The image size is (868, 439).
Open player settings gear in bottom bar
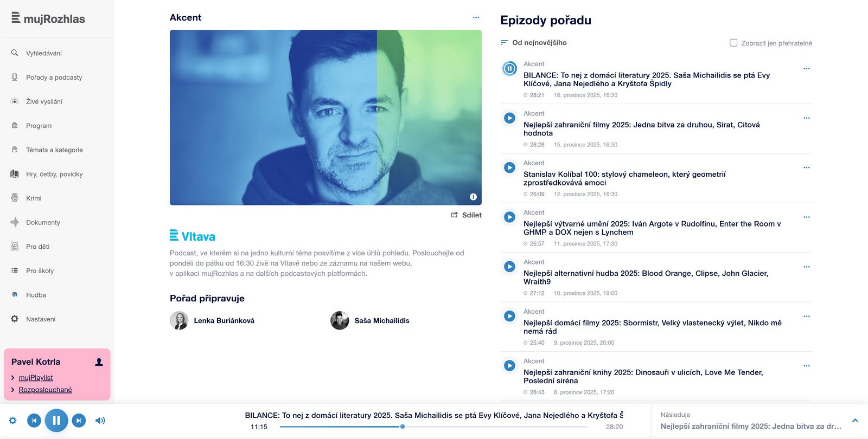pos(13,421)
